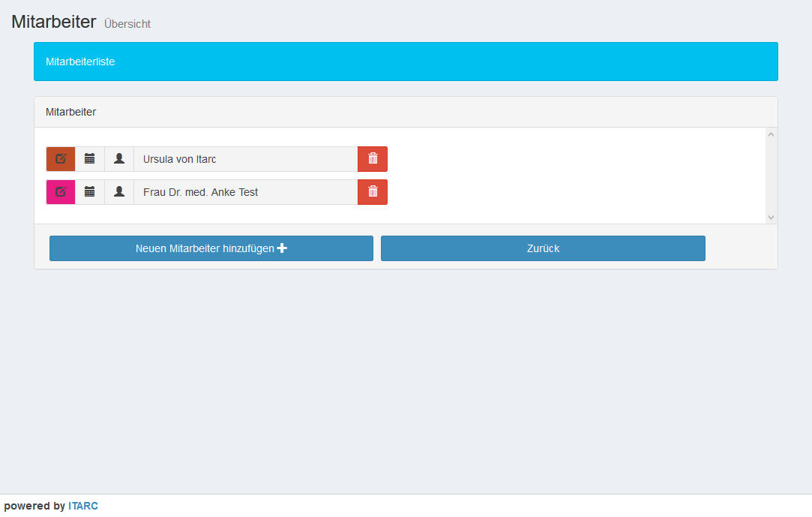Open user profile icon for Anke Test

(119, 192)
